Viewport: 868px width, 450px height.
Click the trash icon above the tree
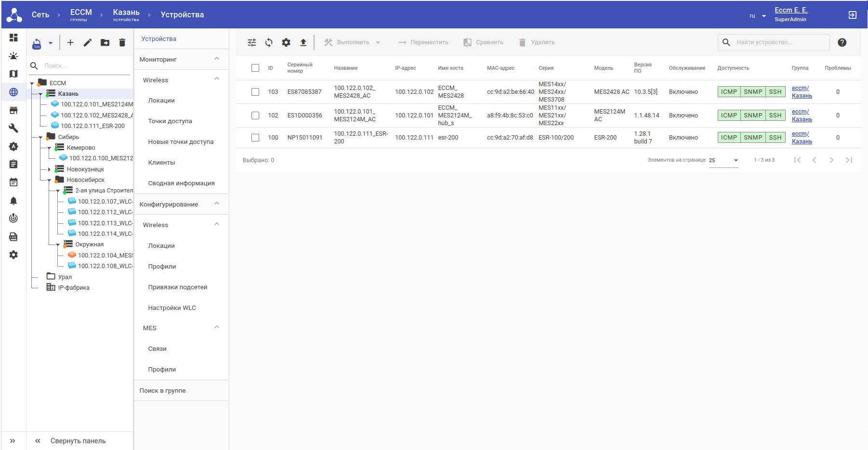122,42
